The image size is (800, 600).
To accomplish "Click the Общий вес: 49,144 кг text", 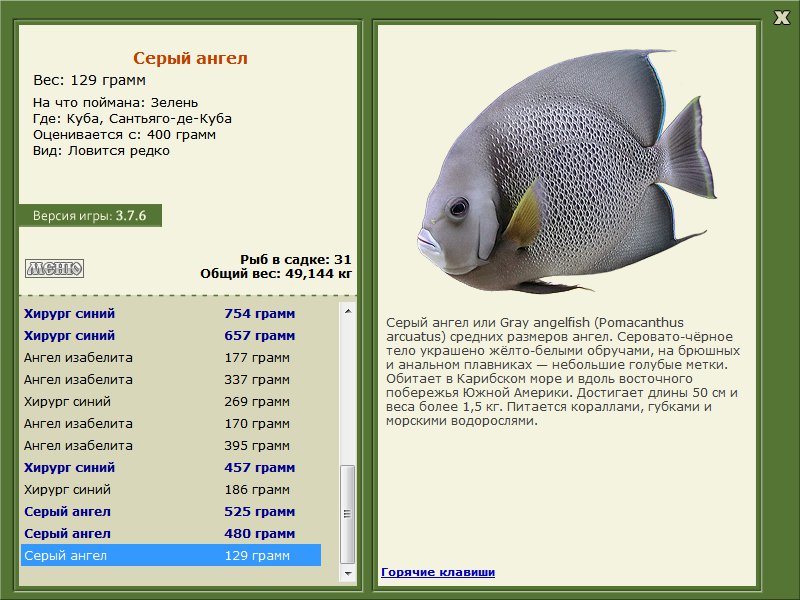I will 276,274.
